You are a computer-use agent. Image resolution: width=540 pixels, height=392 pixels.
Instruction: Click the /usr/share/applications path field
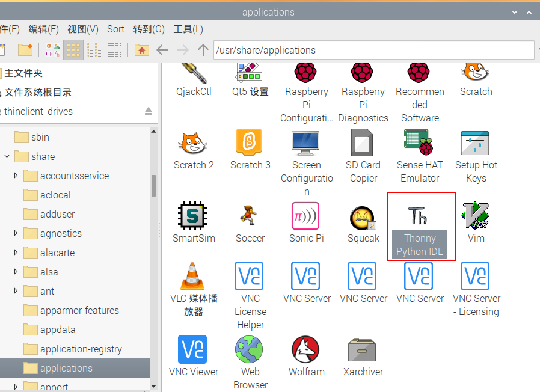(373, 50)
